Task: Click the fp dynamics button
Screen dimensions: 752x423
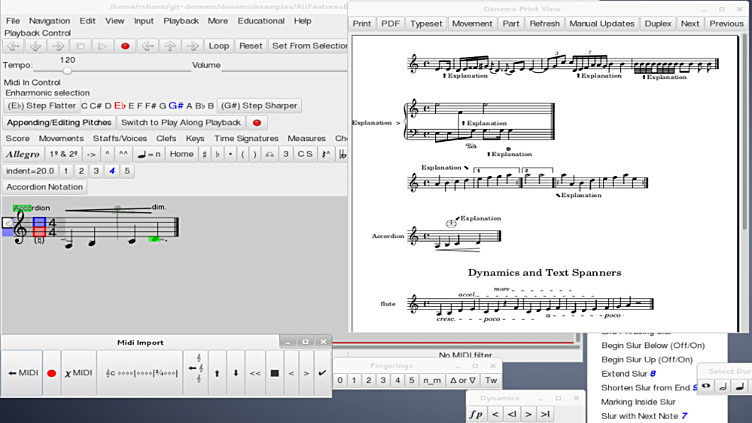Action: (476, 413)
